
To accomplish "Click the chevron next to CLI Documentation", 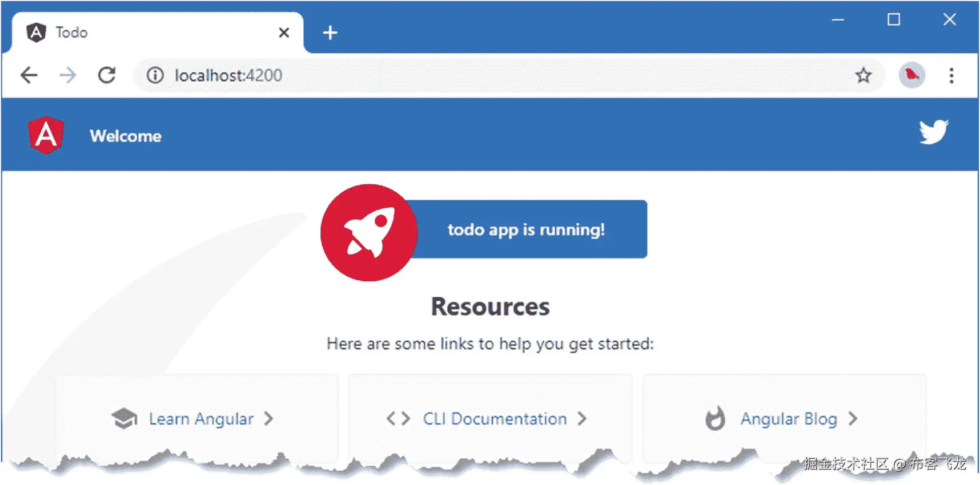I will [x=581, y=419].
